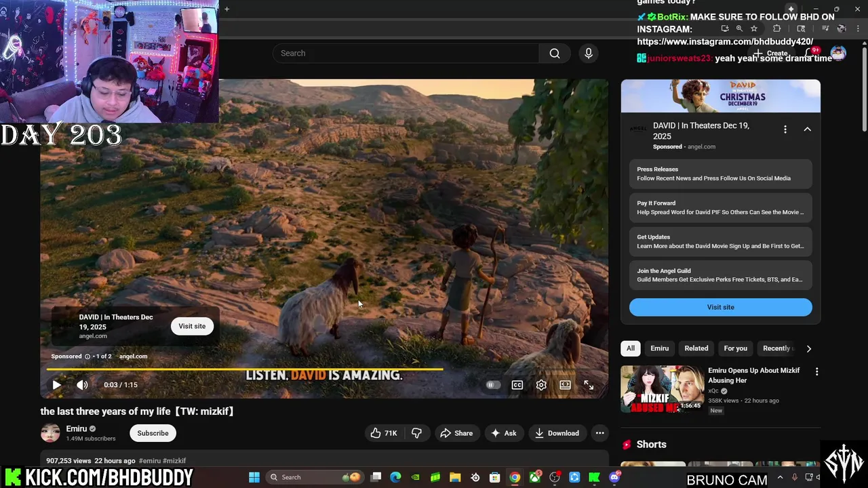The height and width of the screenshot is (488, 868).
Task: Open File Explorer from taskbar
Action: 455,477
